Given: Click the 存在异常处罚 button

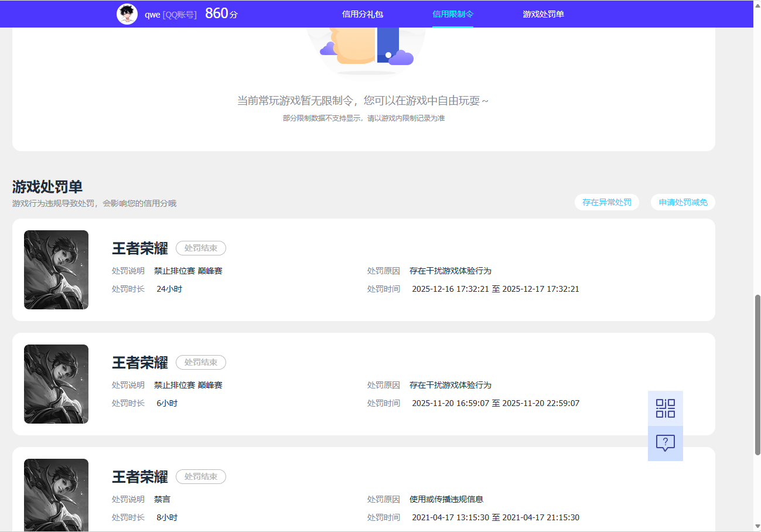Looking at the screenshot, I should click(x=607, y=202).
